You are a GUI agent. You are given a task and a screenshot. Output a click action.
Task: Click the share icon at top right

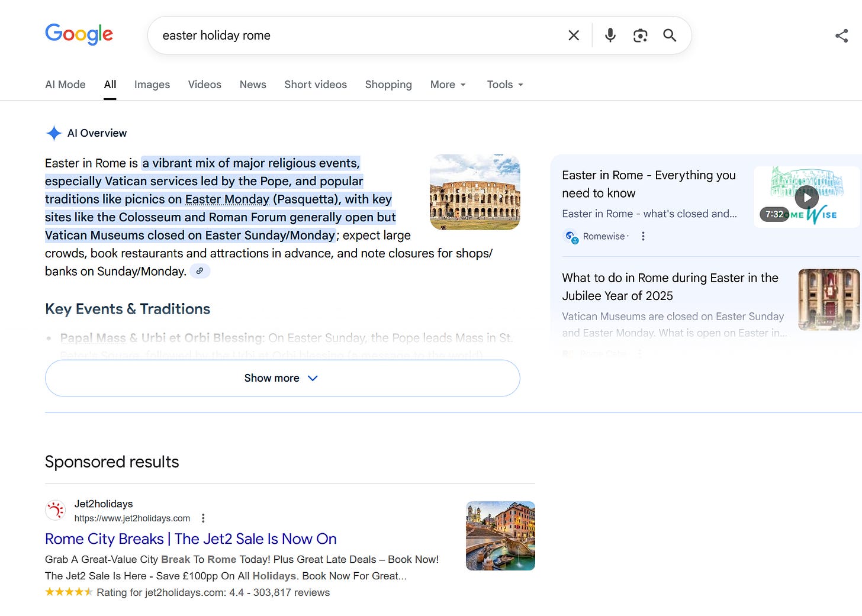click(841, 36)
